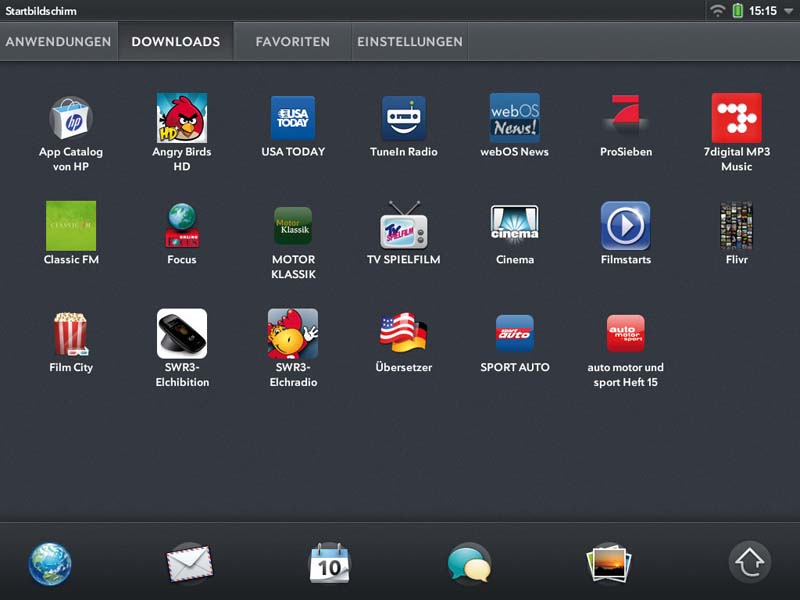Screen dimensions: 800x600
Task: Open the calendar icon in dock
Action: [x=330, y=563]
